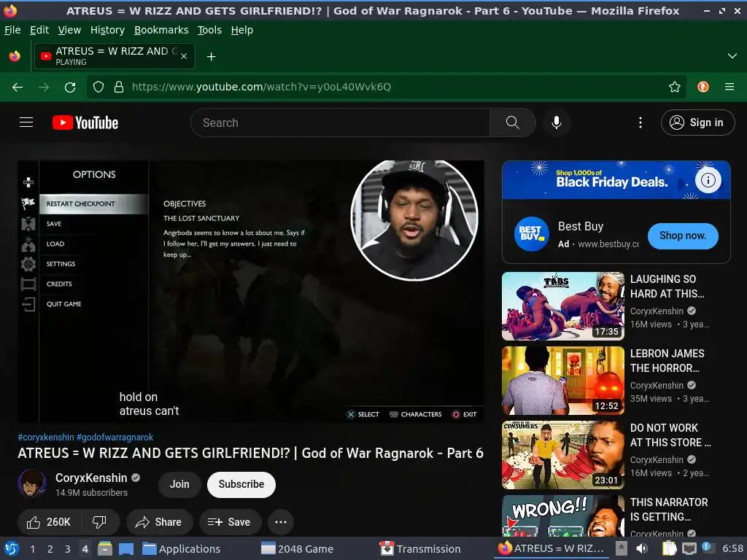Open the notification tray icon

(x=707, y=548)
